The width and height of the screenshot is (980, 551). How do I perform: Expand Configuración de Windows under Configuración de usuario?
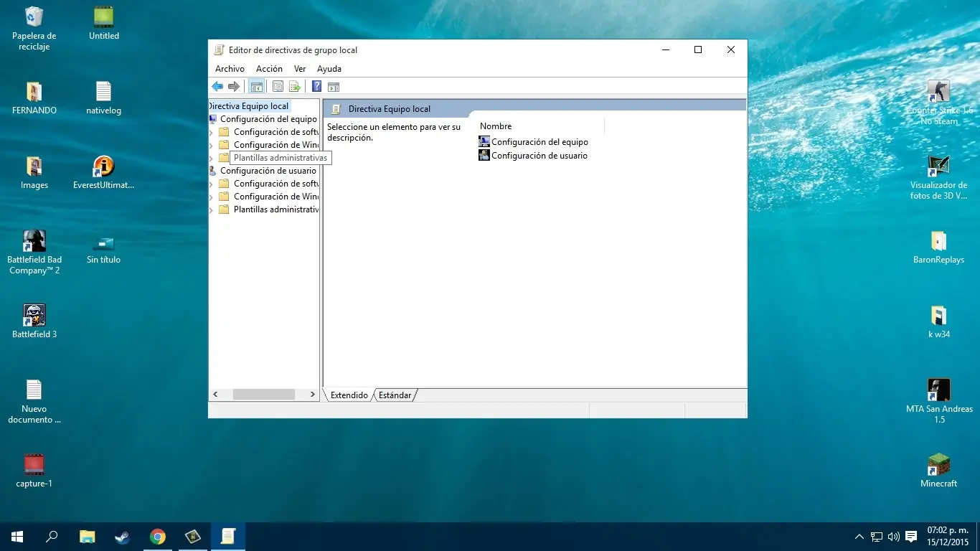coord(212,197)
